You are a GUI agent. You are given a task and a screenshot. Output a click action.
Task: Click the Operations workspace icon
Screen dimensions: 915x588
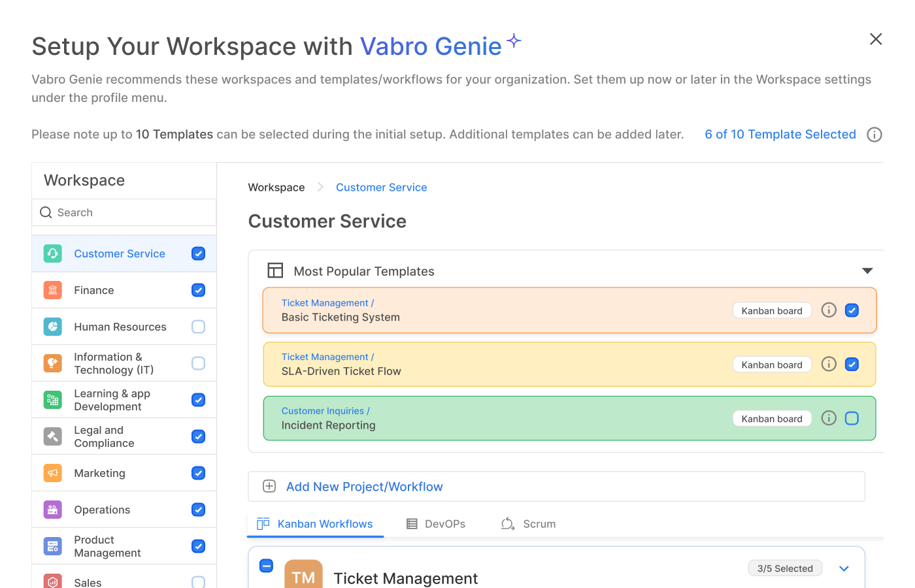(53, 510)
